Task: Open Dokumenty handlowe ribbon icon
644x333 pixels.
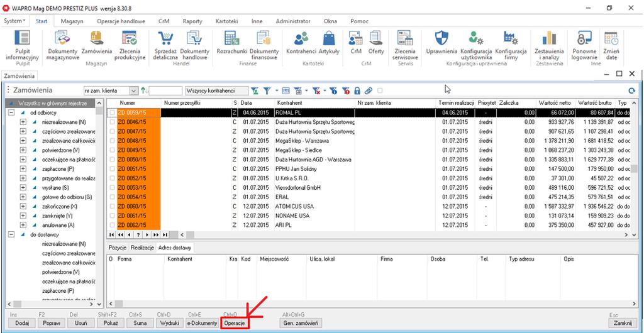Action: coord(195,45)
